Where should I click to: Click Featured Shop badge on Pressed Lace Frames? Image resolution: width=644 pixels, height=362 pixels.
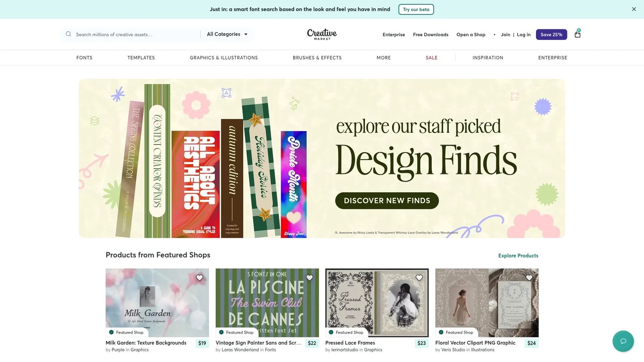tap(346, 332)
